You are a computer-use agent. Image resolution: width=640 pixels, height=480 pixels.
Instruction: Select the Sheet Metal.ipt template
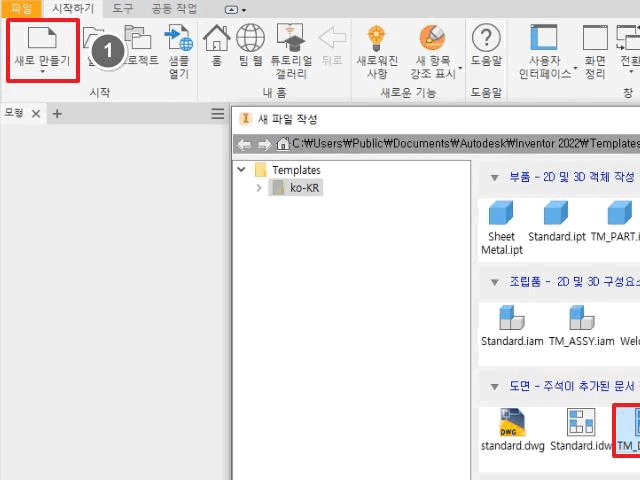(x=501, y=229)
